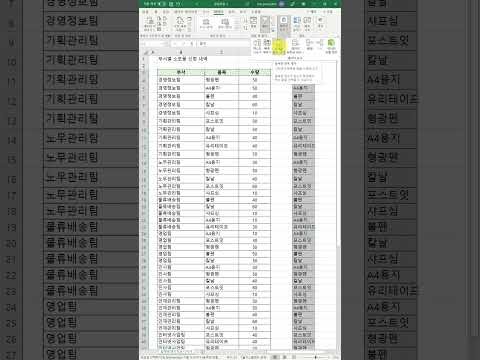This screenshot has width=480, height=360.
Task: Select the title cell 부서별 소모품 신청 내역
Action: coord(183,59)
